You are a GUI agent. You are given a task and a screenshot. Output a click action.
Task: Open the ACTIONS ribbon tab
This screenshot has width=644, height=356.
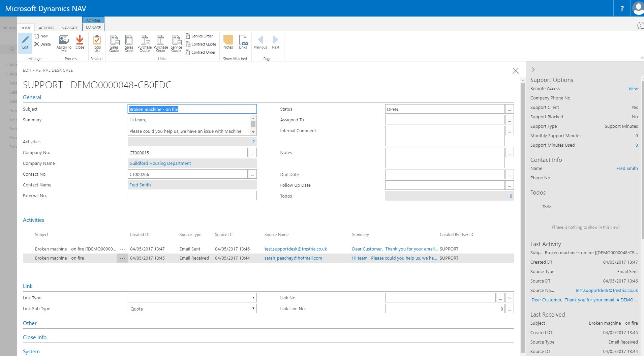[x=46, y=28]
